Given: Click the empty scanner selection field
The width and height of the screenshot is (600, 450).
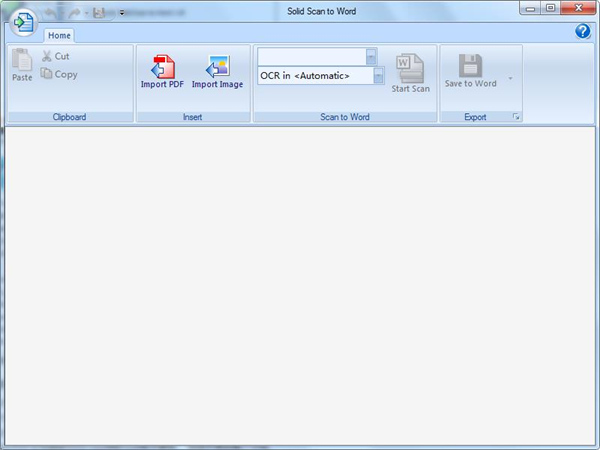Looking at the screenshot, I should (x=312, y=57).
